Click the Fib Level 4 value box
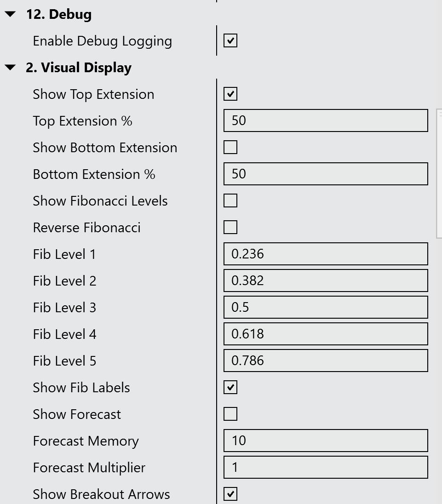Viewport: 442px width, 504px height. [326, 334]
